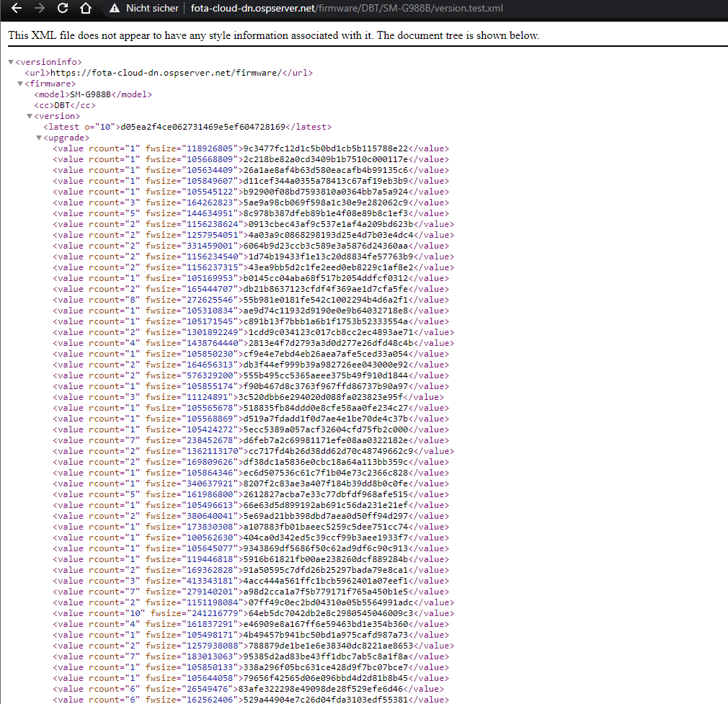Click fwsize value 105645077
This screenshot has height=704, width=728.
tap(210, 548)
